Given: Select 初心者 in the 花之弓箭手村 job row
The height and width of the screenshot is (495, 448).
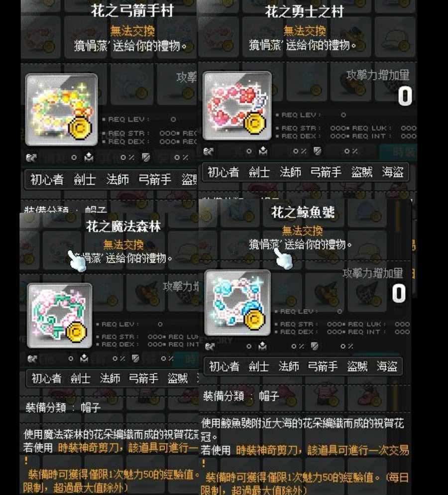Looking at the screenshot, I should coord(47,180).
